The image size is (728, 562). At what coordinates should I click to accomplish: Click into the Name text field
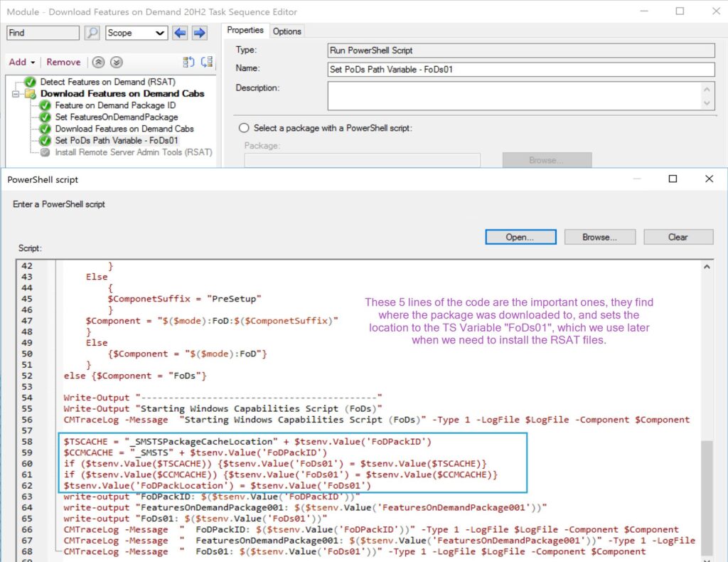pos(520,69)
